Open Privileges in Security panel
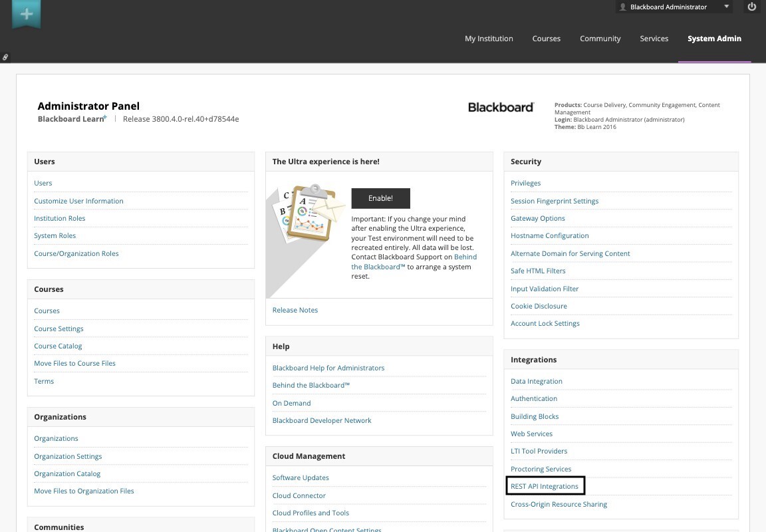 526,183
